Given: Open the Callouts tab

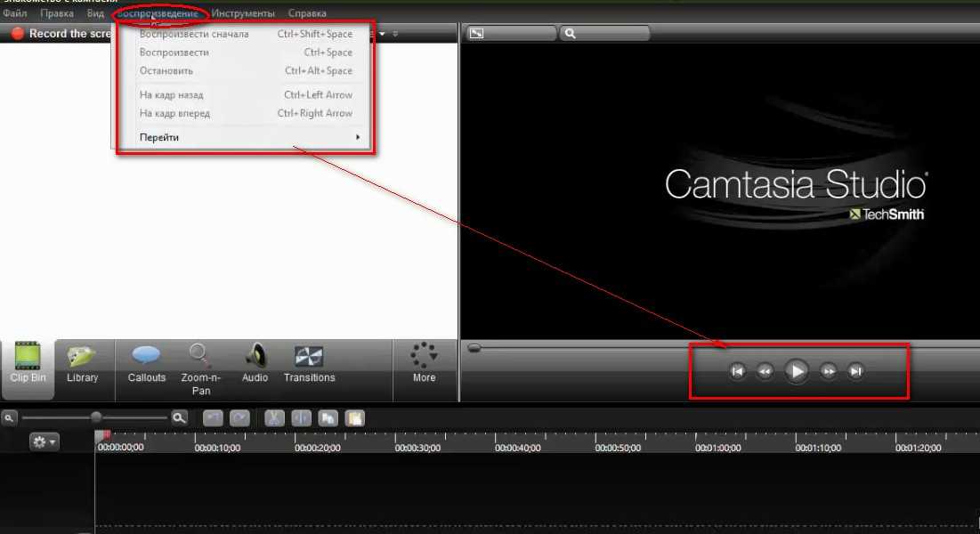Looking at the screenshot, I should [147, 364].
